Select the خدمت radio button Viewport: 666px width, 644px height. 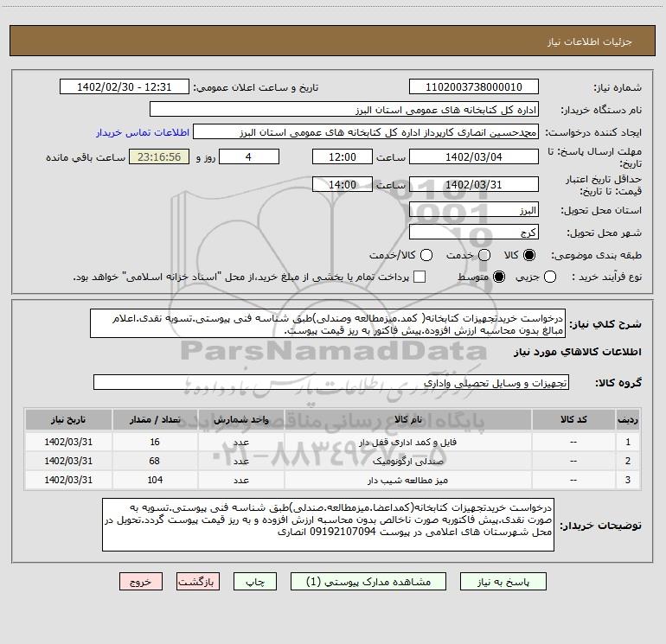point(484,255)
